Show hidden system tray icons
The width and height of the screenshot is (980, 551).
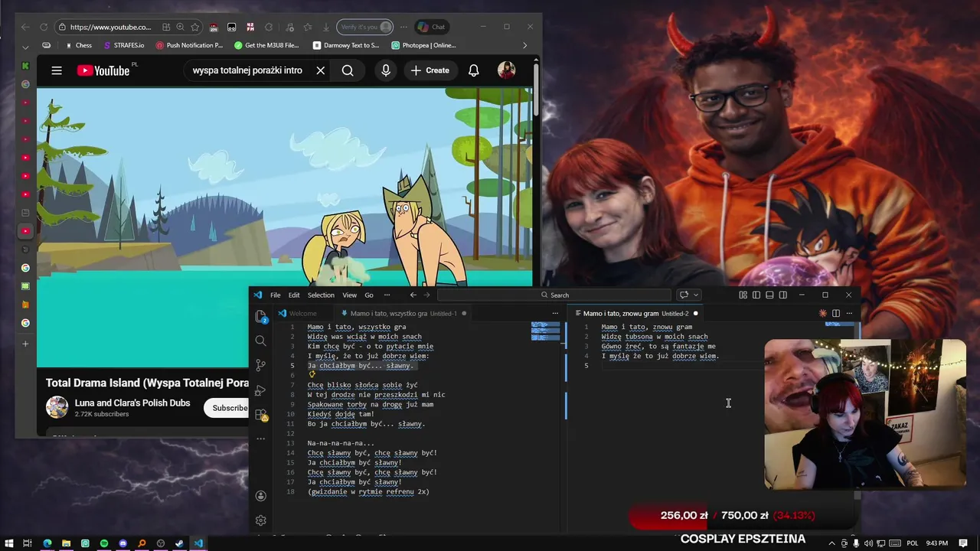coord(832,543)
